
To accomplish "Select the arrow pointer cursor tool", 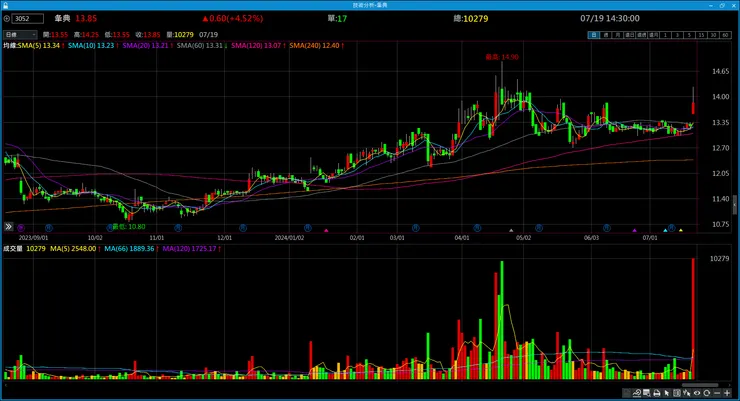I will point(666,393).
